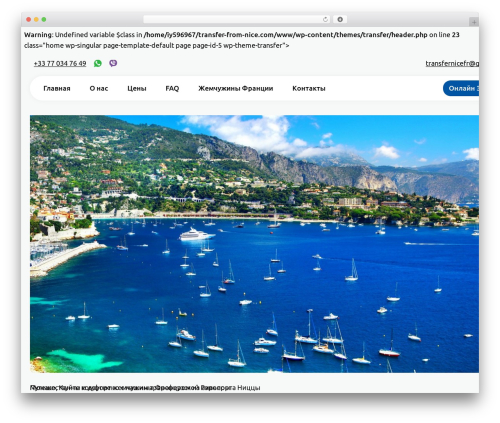500x423 pixels.
Task: Open Viber chat icon
Action: [113, 63]
